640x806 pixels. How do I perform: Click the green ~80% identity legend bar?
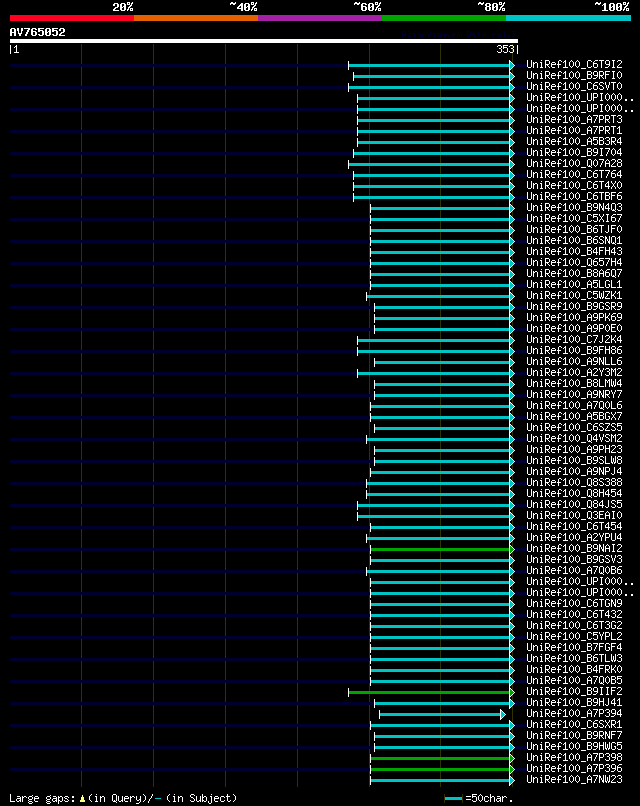tap(444, 18)
